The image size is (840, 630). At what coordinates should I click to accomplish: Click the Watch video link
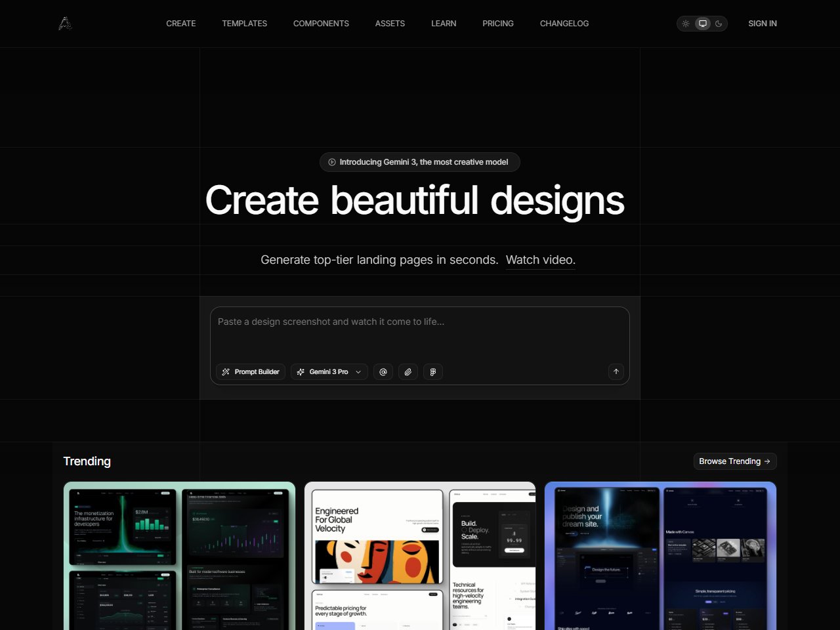coord(540,259)
